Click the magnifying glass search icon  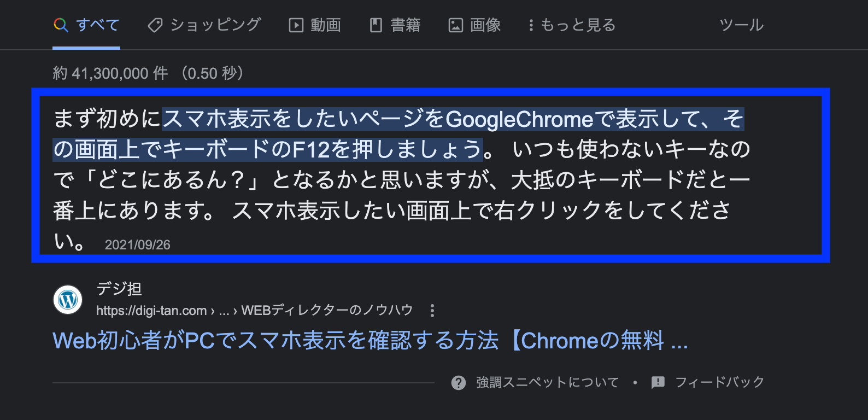tap(61, 25)
